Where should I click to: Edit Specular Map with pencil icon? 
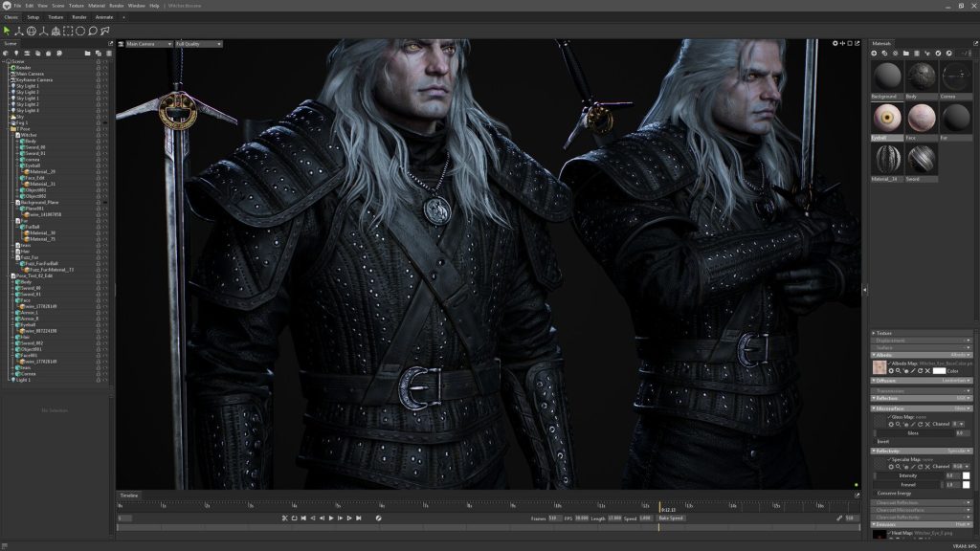point(913,467)
